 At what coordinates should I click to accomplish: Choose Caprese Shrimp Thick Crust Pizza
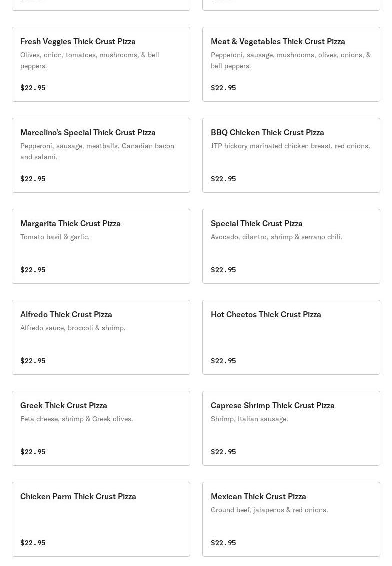coord(272,405)
